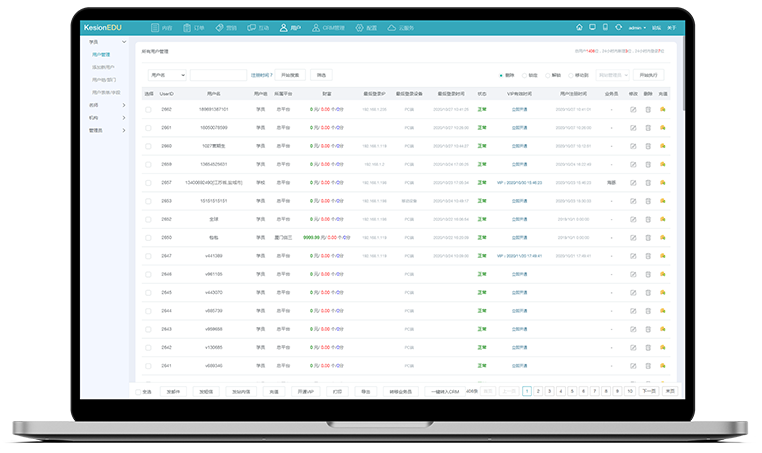Click yellow message icon for user 2660
Image resolution: width=762 pixels, height=453 pixels.
tap(663, 146)
